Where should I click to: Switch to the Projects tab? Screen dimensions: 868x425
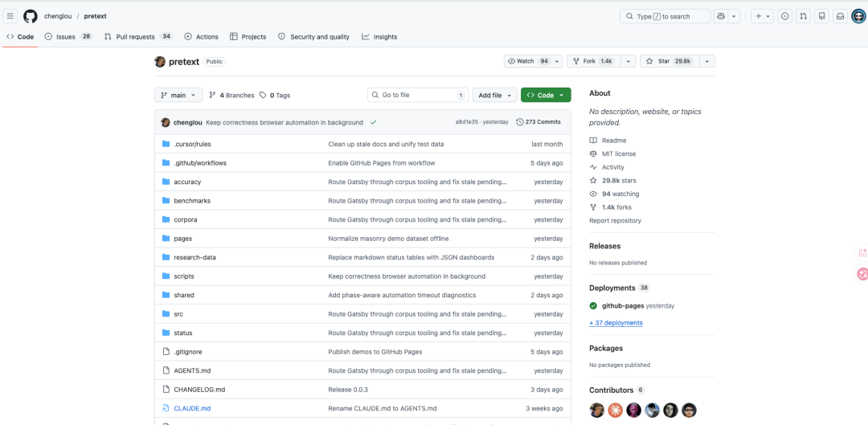click(x=248, y=36)
